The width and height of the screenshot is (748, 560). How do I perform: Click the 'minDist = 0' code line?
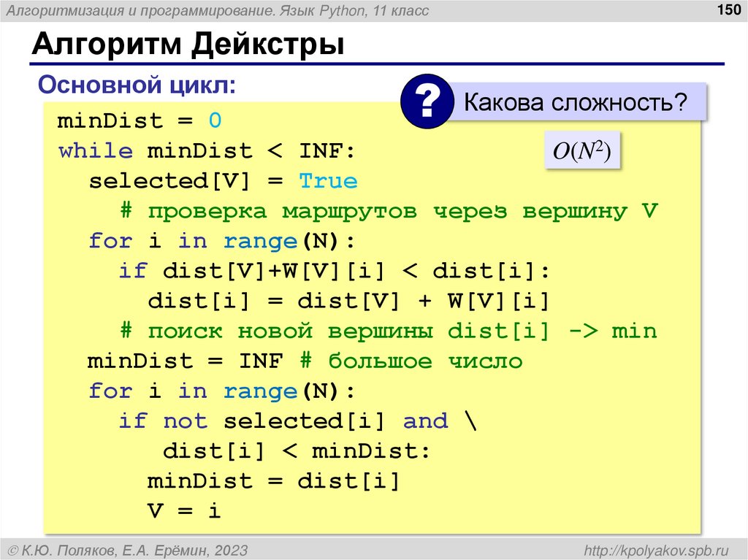click(x=140, y=120)
